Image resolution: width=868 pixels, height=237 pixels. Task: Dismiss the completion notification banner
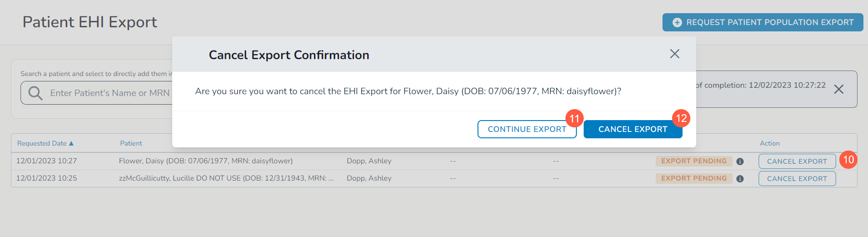coord(838,89)
